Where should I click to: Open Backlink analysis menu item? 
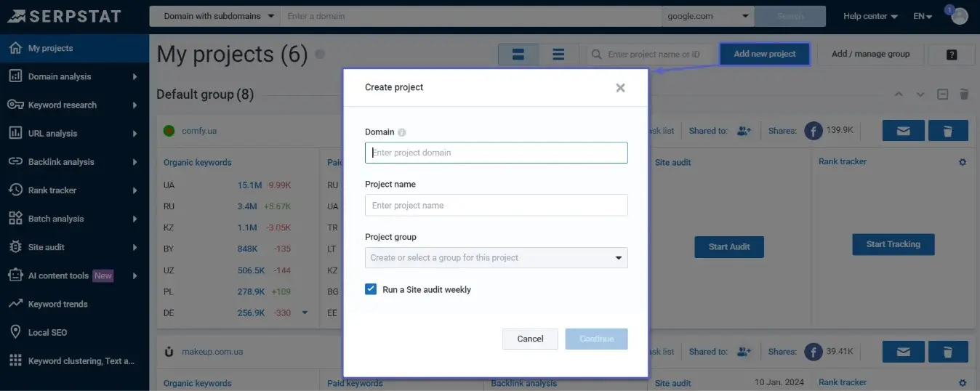coord(74,161)
